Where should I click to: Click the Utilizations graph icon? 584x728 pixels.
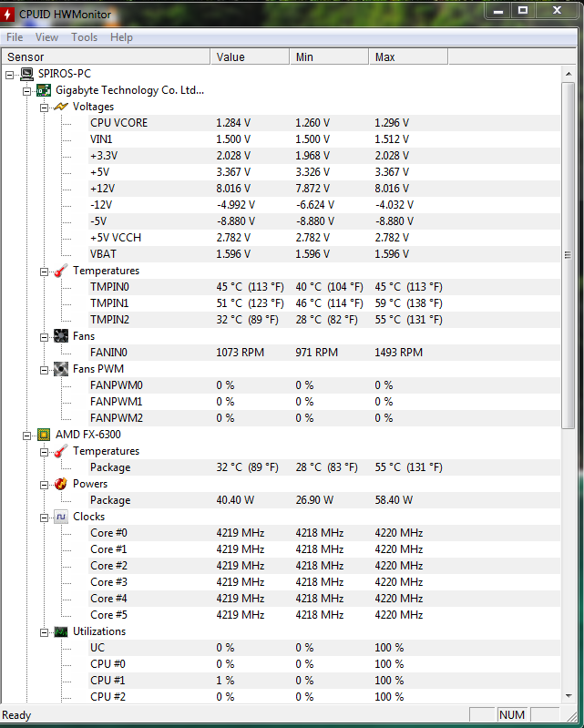[x=61, y=631]
